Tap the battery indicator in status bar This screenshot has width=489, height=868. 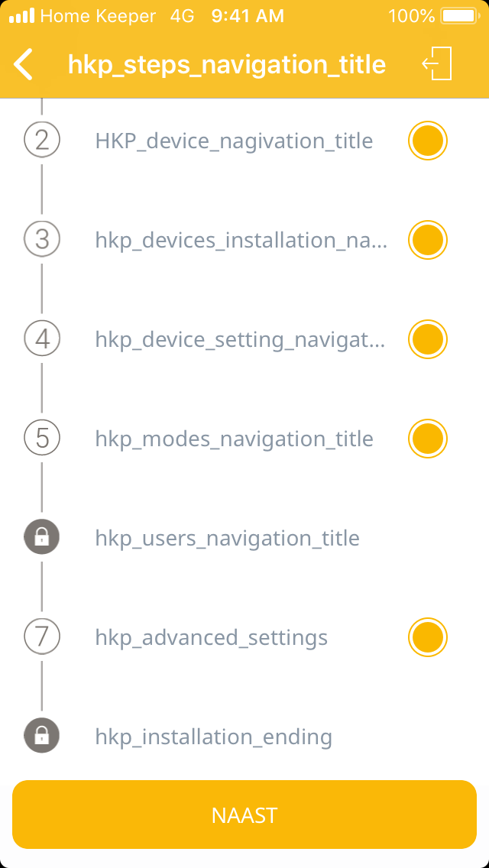tap(459, 15)
